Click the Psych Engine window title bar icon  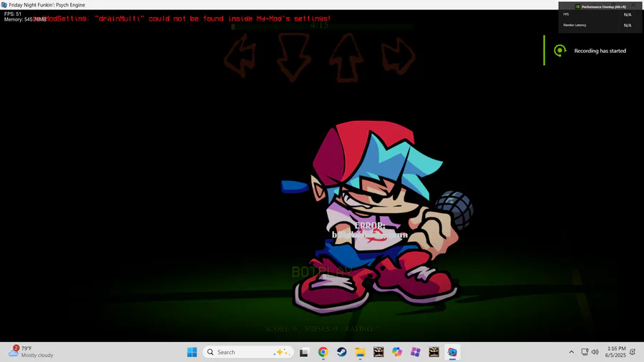[4, 5]
